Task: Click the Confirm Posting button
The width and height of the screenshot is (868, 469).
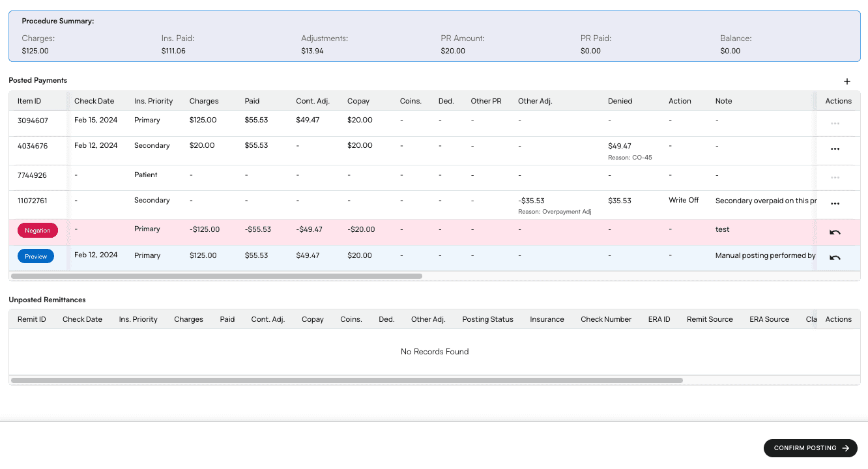Action: [x=811, y=448]
